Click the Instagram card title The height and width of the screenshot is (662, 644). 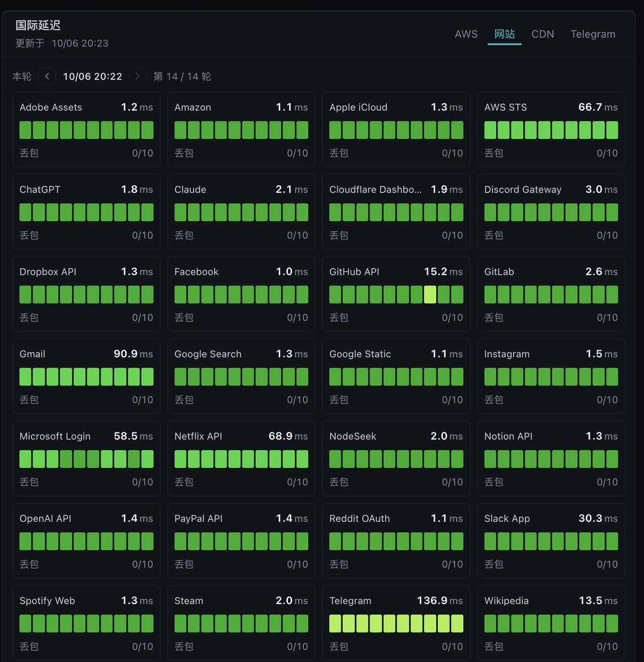(x=507, y=354)
